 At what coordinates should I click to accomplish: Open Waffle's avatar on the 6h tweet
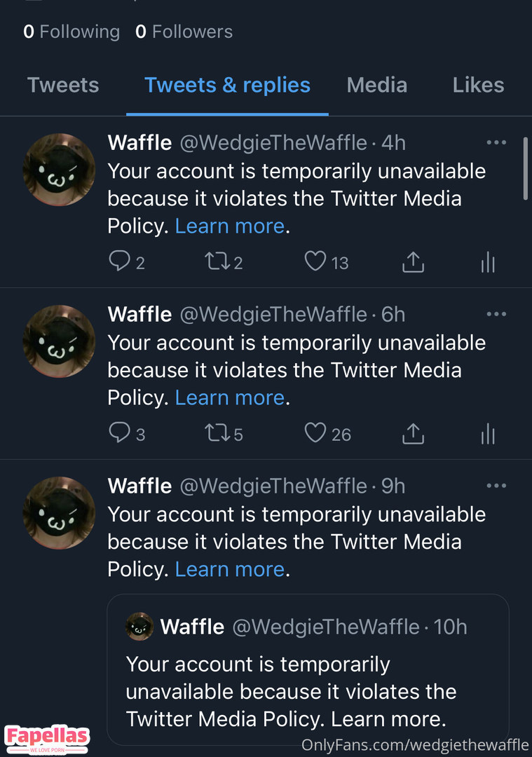pyautogui.click(x=59, y=341)
